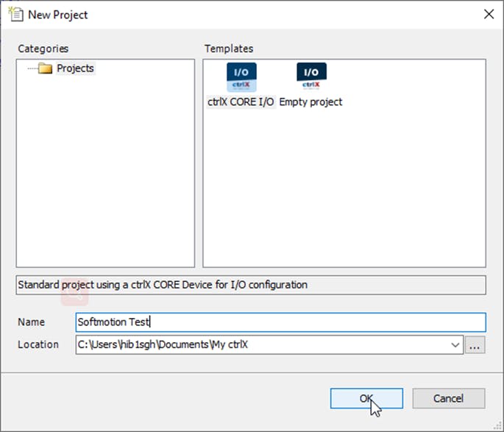
Task: Click the Empty project label
Action: [310, 102]
